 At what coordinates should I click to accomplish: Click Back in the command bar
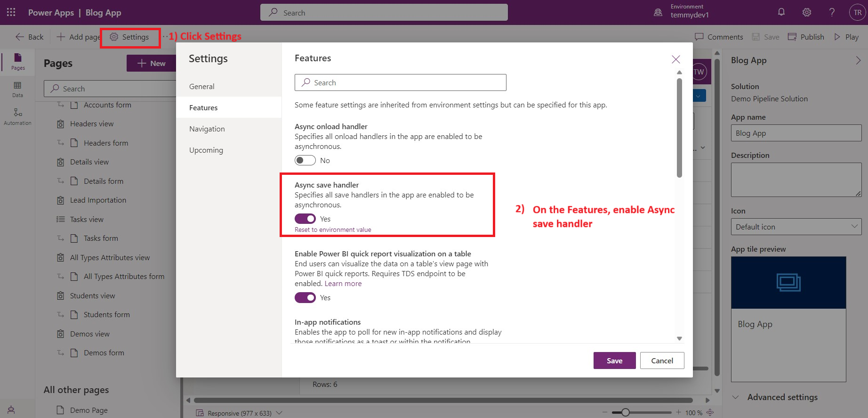point(29,37)
